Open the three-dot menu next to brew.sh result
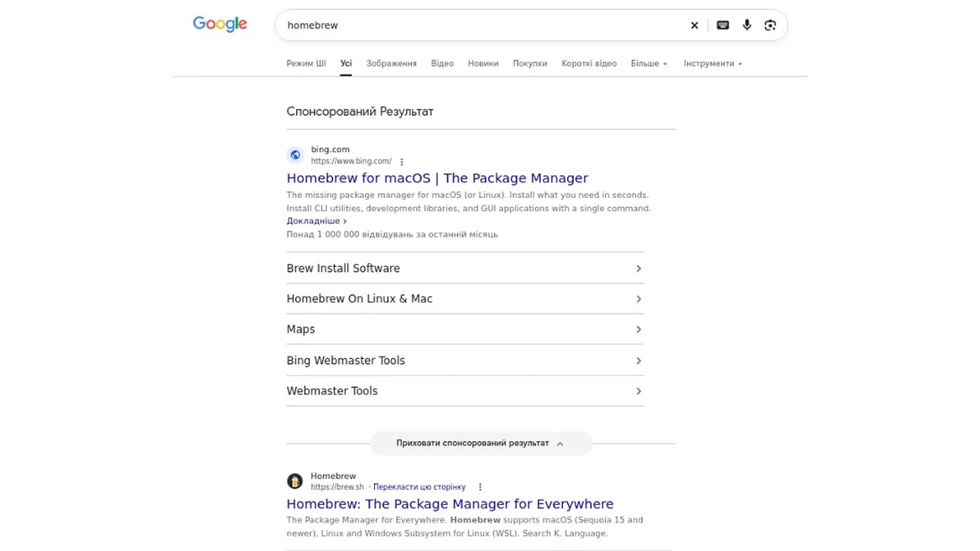Image resolution: width=980 pixels, height=551 pixels. click(480, 486)
